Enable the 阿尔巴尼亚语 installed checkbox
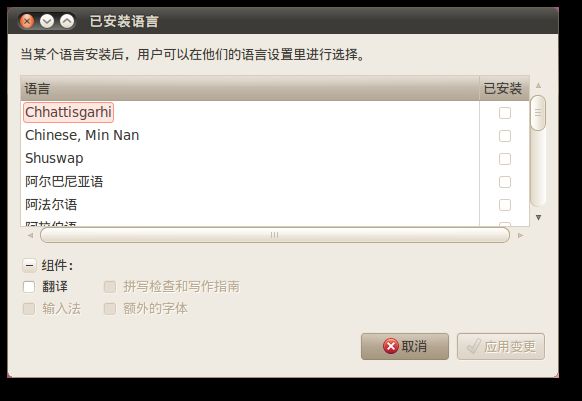Viewport: 582px width, 401px height. [x=504, y=182]
